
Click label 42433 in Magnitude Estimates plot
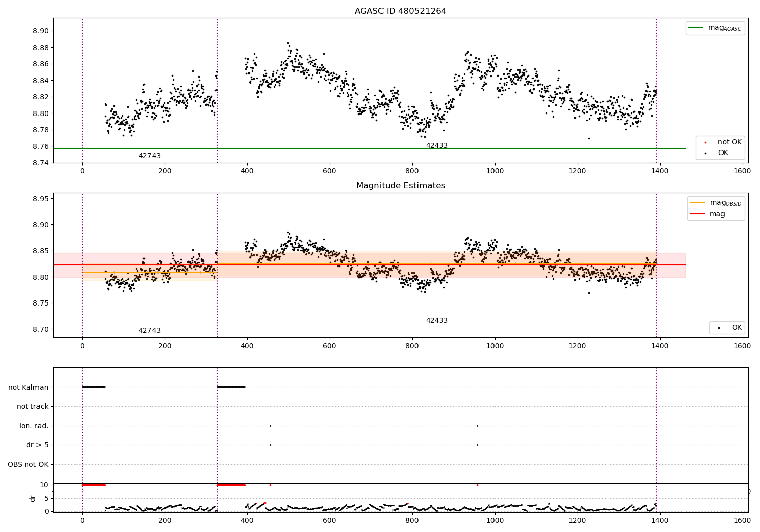click(437, 321)
